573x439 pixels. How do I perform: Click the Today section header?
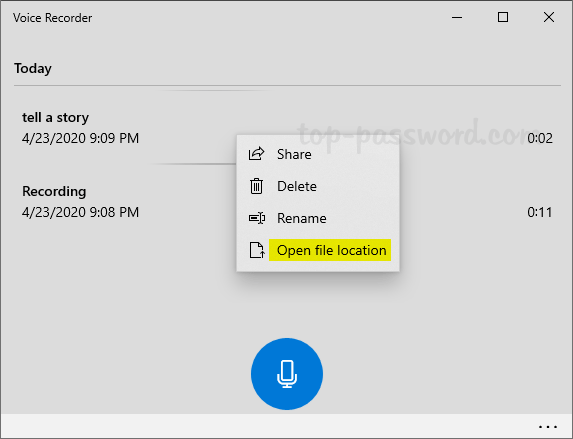[33, 69]
